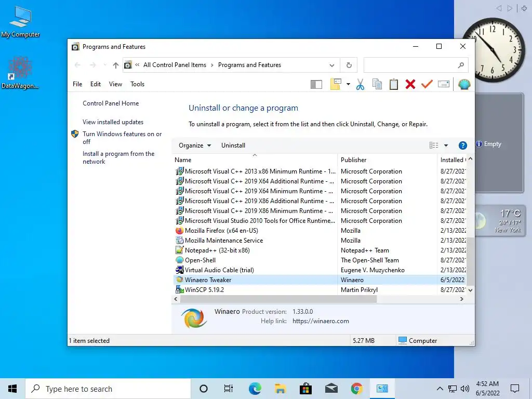Open the File menu
The height and width of the screenshot is (399, 532).
click(77, 84)
